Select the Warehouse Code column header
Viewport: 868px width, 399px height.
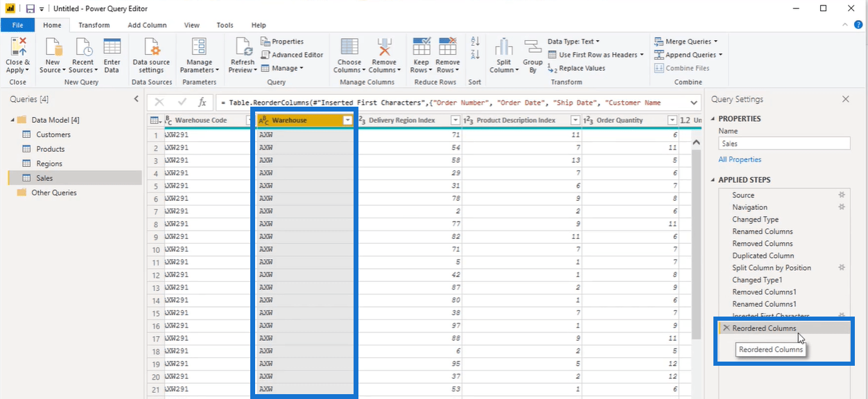point(200,120)
